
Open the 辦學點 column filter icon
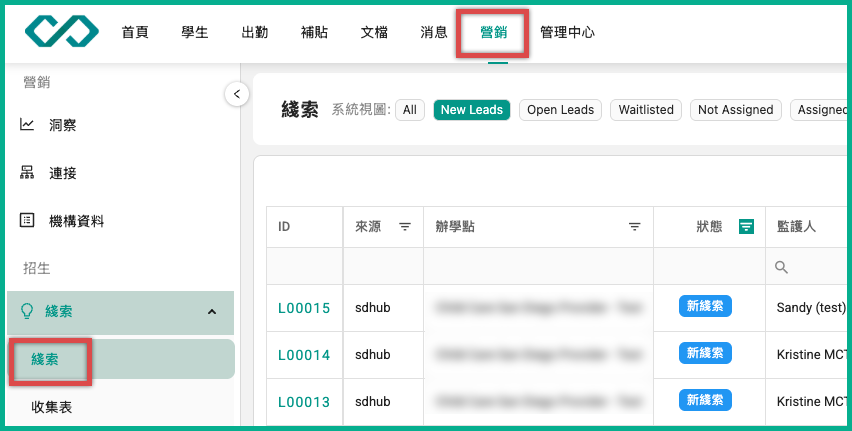(x=635, y=227)
